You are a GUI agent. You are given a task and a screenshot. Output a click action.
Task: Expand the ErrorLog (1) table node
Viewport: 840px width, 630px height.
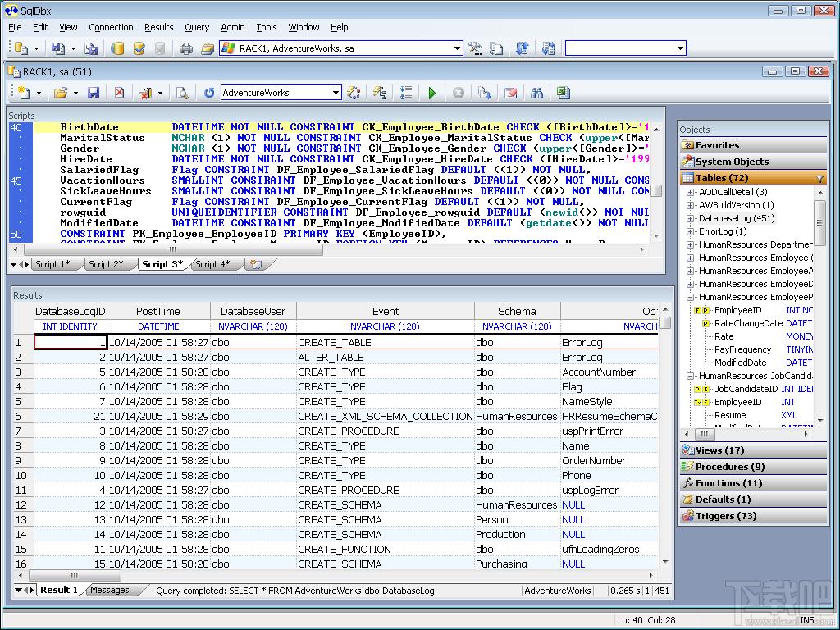click(690, 231)
